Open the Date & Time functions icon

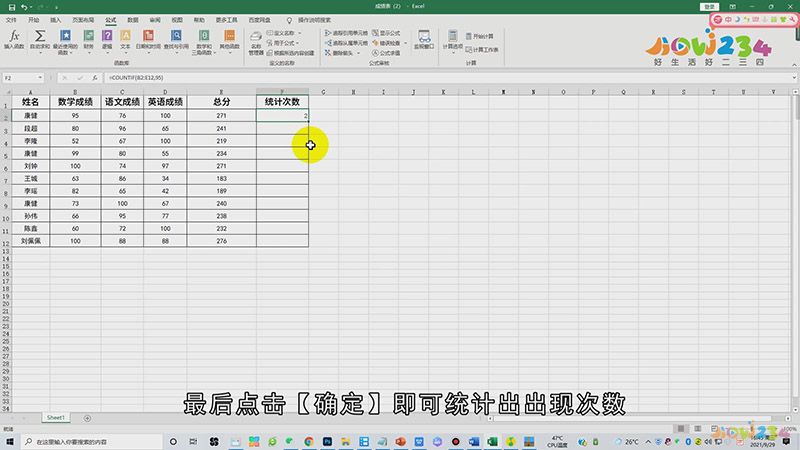[x=148, y=41]
